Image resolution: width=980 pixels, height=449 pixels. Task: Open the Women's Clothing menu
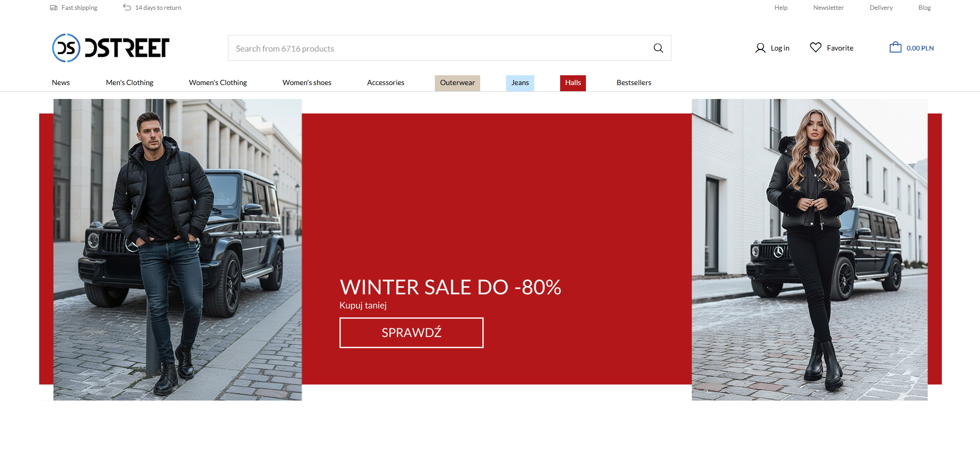coord(218,82)
